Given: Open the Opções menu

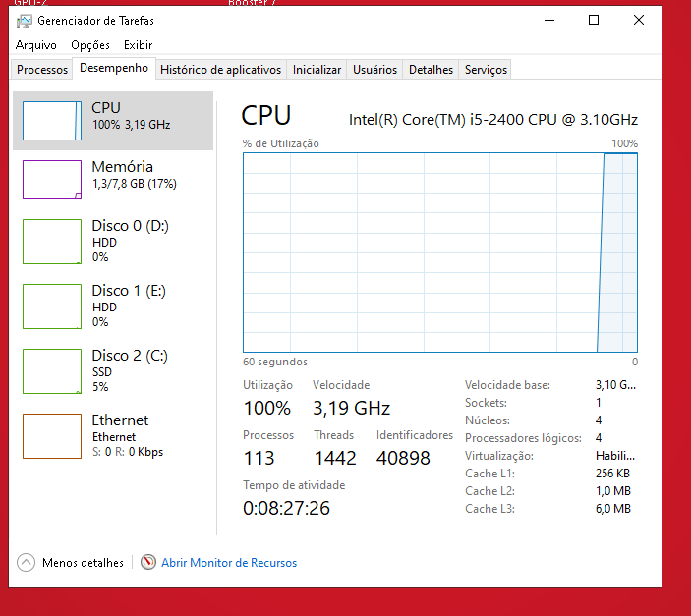Looking at the screenshot, I should click(90, 45).
